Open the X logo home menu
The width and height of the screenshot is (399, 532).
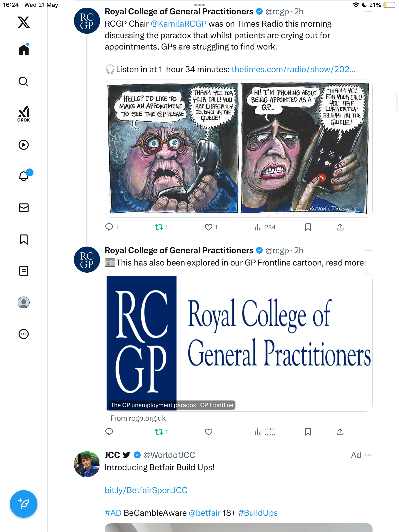coord(24,22)
